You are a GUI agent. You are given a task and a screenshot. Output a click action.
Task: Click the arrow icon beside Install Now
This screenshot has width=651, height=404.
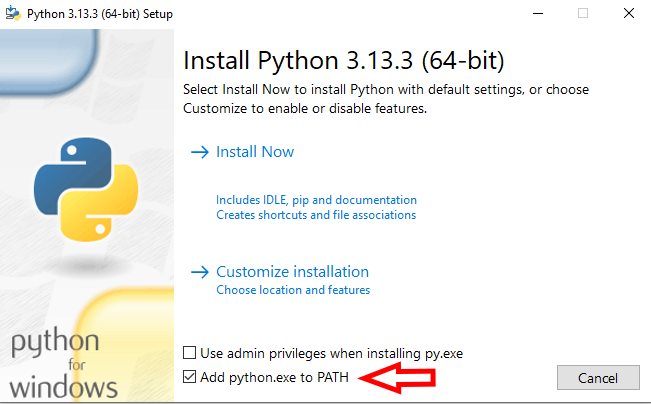pyautogui.click(x=198, y=152)
